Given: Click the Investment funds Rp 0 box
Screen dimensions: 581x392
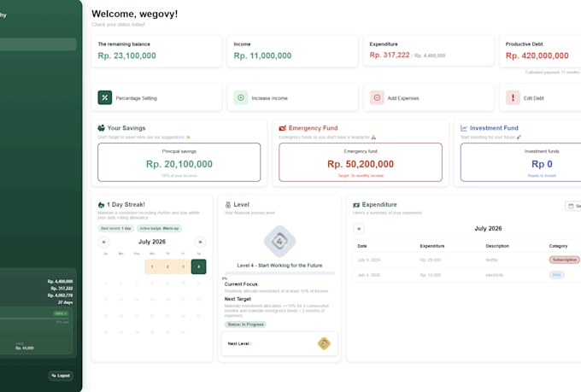Looking at the screenshot, I should (520, 162).
